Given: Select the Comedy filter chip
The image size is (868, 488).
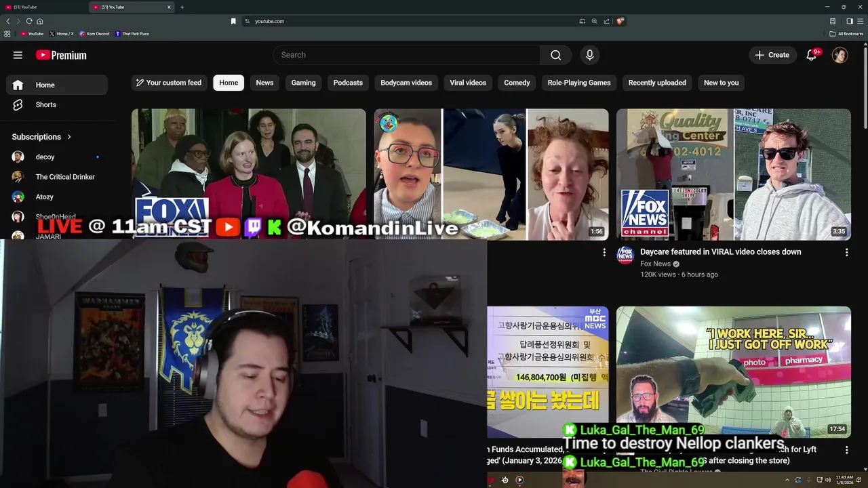Looking at the screenshot, I should click(x=517, y=83).
